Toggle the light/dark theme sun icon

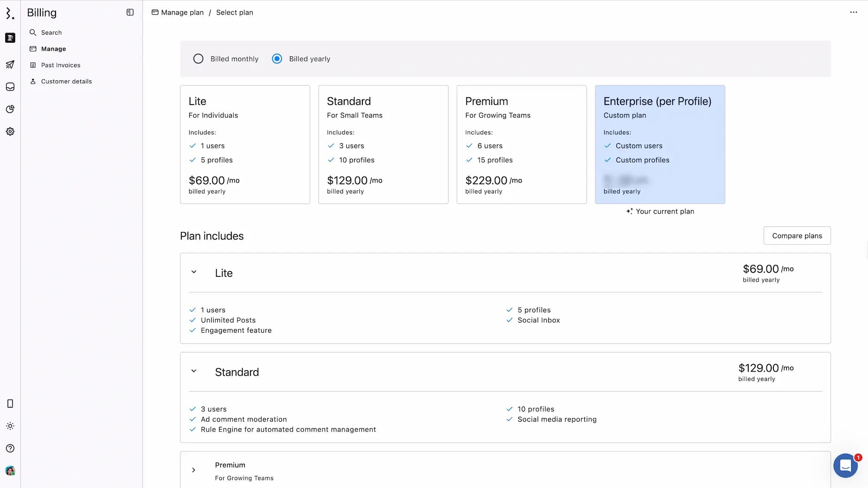click(x=10, y=426)
